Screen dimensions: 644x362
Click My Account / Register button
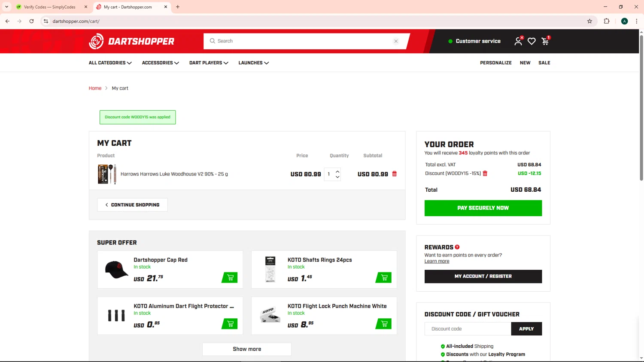(483, 276)
